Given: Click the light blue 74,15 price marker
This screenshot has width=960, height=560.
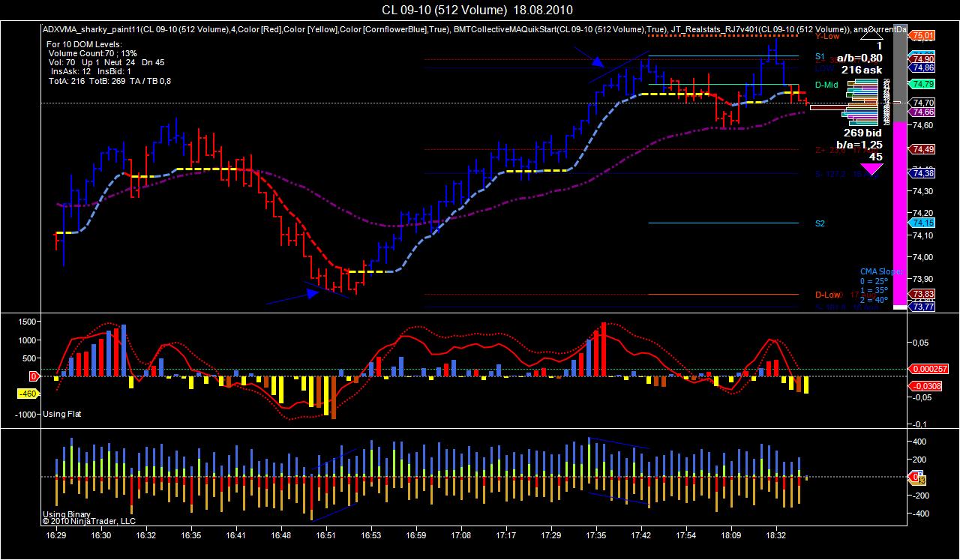Looking at the screenshot, I should pos(923,223).
